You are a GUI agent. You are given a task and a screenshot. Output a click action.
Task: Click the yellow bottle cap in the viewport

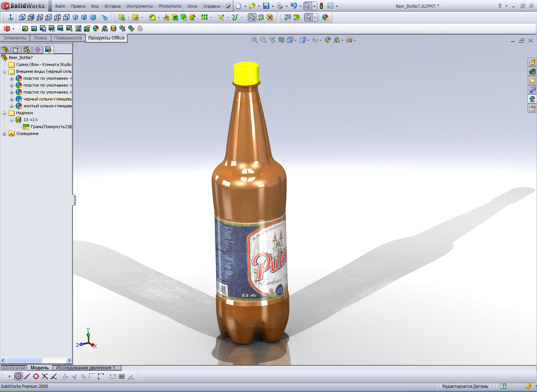coord(246,73)
